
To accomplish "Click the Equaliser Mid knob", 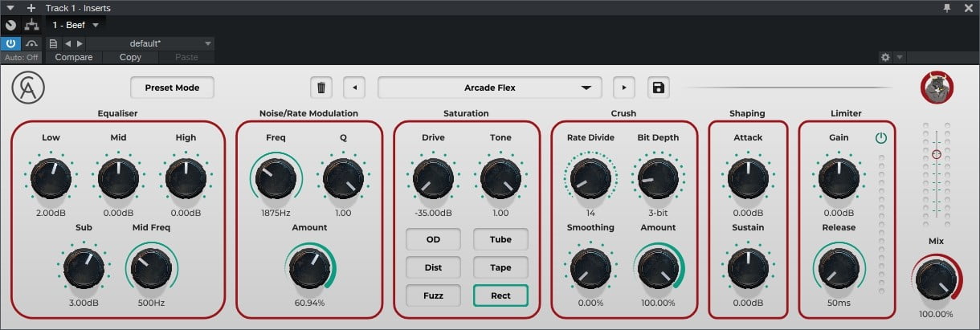I will (x=118, y=177).
